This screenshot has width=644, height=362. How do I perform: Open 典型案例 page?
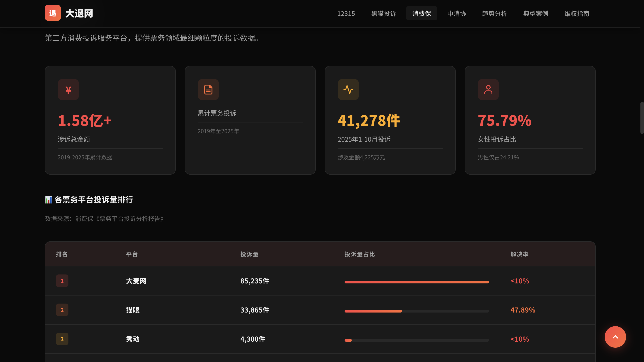(x=536, y=13)
